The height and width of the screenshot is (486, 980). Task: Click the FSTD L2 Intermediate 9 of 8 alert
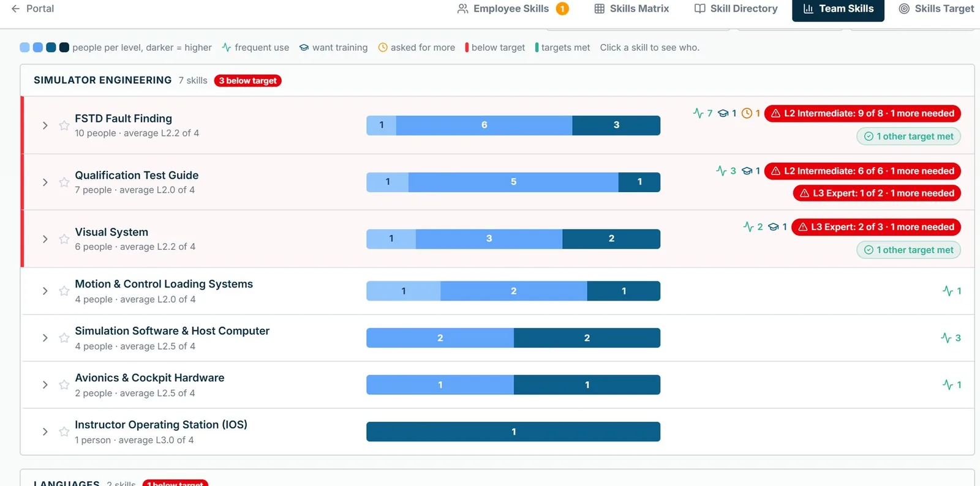[x=862, y=113]
